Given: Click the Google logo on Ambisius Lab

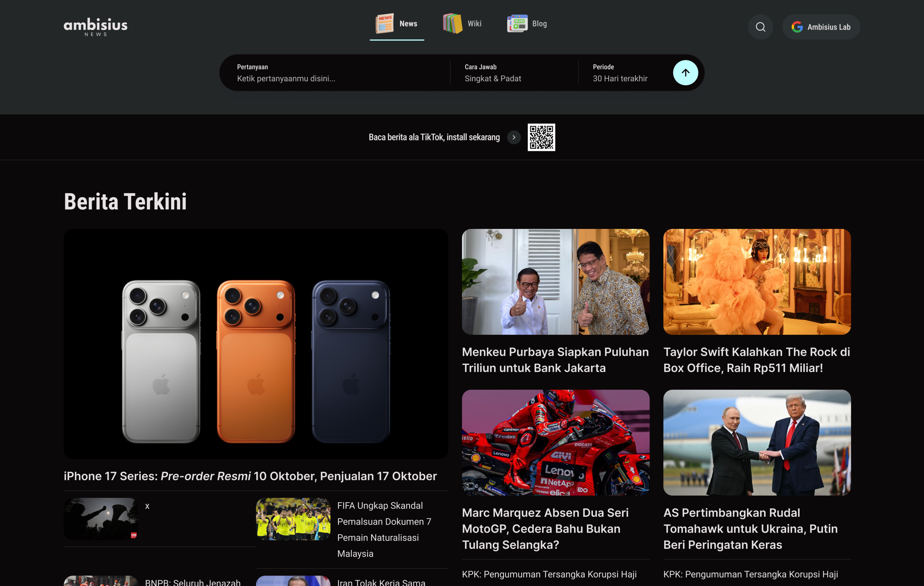Looking at the screenshot, I should coord(797,27).
